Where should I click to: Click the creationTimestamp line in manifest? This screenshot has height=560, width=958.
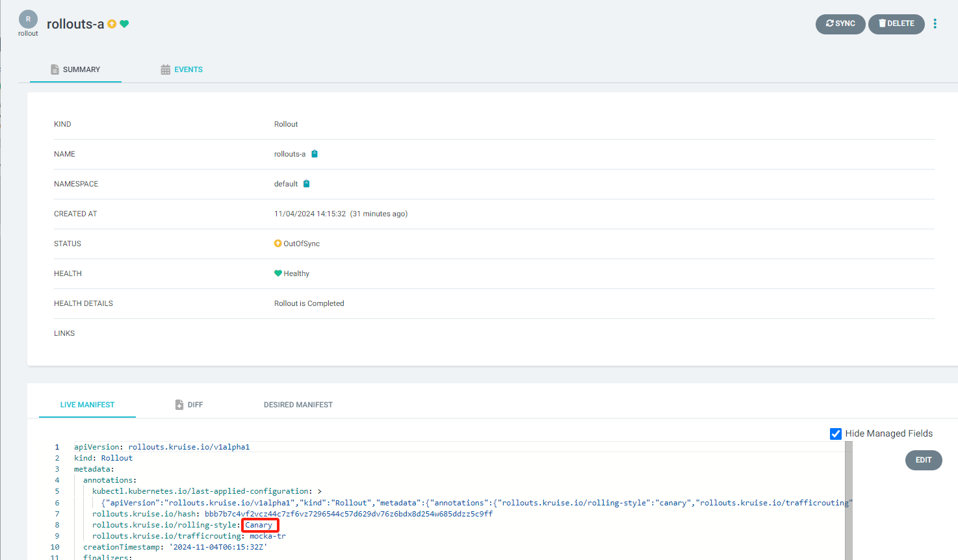175,547
